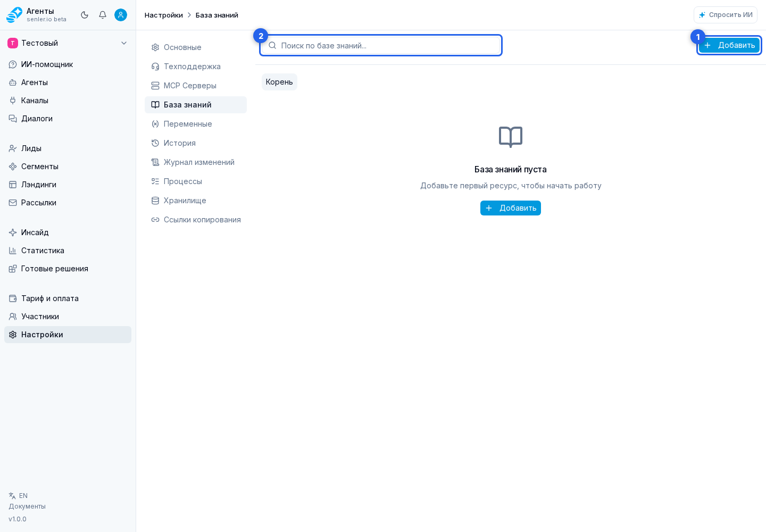
Task: Switch language to EN
Action: [x=18, y=496]
